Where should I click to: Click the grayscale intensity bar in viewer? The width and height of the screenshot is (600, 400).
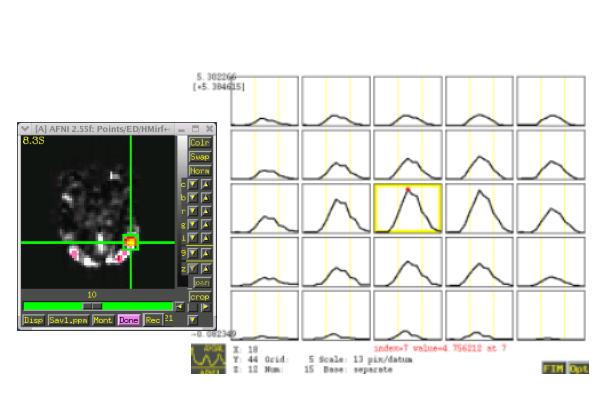(183, 211)
